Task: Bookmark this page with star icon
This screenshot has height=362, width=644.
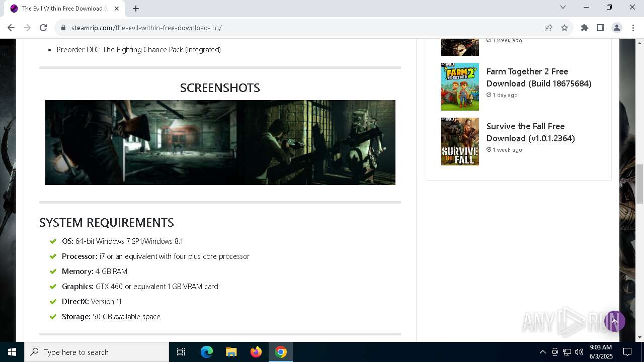Action: pos(565,28)
